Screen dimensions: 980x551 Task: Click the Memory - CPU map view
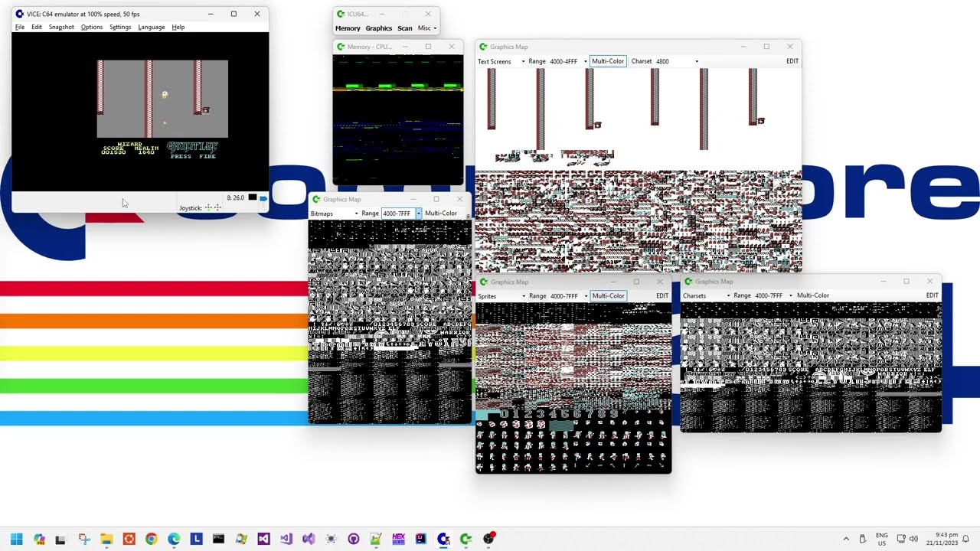pyautogui.click(x=398, y=120)
